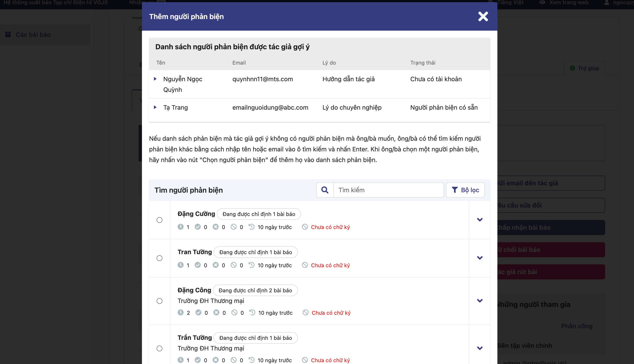Click the Đặng Cường reviewer name

pyautogui.click(x=196, y=214)
